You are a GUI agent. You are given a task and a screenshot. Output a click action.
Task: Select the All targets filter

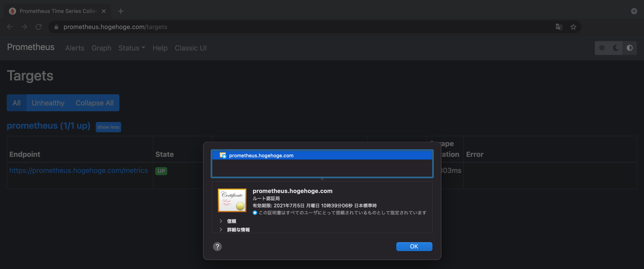pos(17,103)
